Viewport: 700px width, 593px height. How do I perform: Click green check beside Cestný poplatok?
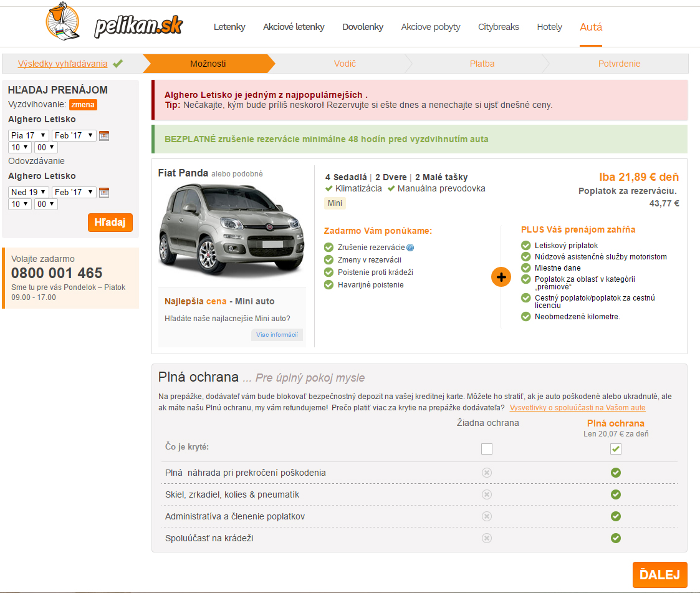526,298
